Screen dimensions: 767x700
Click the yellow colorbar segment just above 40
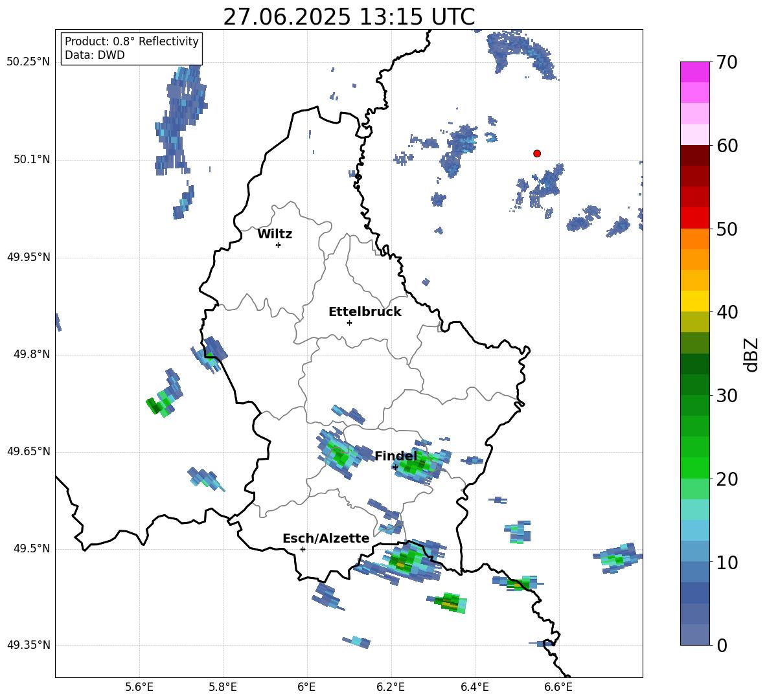694,301
